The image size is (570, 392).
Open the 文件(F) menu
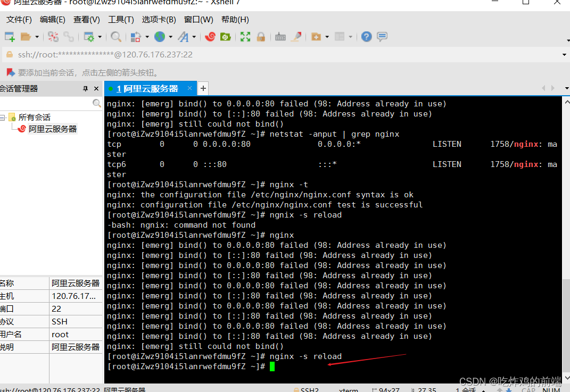[x=19, y=20]
